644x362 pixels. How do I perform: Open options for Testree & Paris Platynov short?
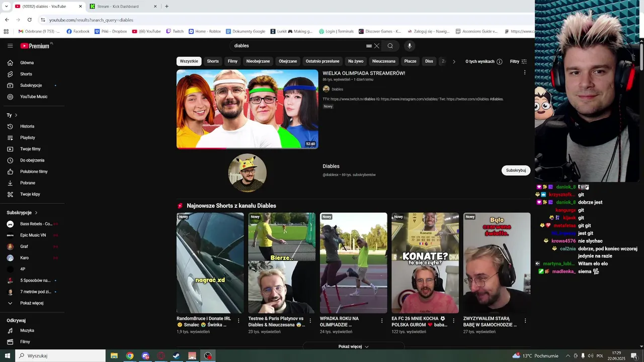[x=310, y=321]
